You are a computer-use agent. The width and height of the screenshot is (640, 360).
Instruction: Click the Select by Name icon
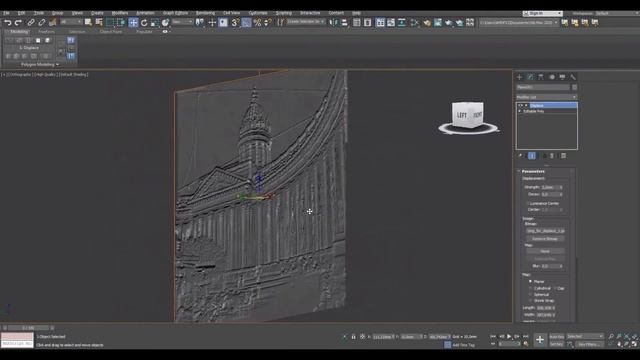(99, 23)
